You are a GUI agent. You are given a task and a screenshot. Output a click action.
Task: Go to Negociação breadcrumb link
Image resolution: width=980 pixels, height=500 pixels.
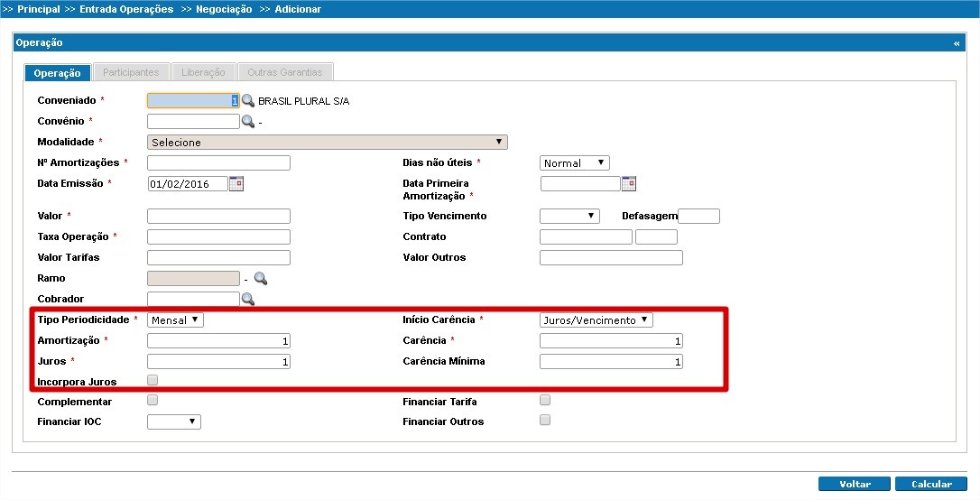(224, 9)
